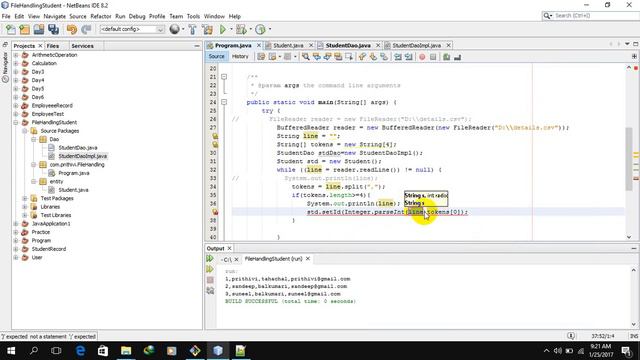The height and width of the screenshot is (360, 640).
Task: Click the Save All toolbar icon
Action: [53, 29]
